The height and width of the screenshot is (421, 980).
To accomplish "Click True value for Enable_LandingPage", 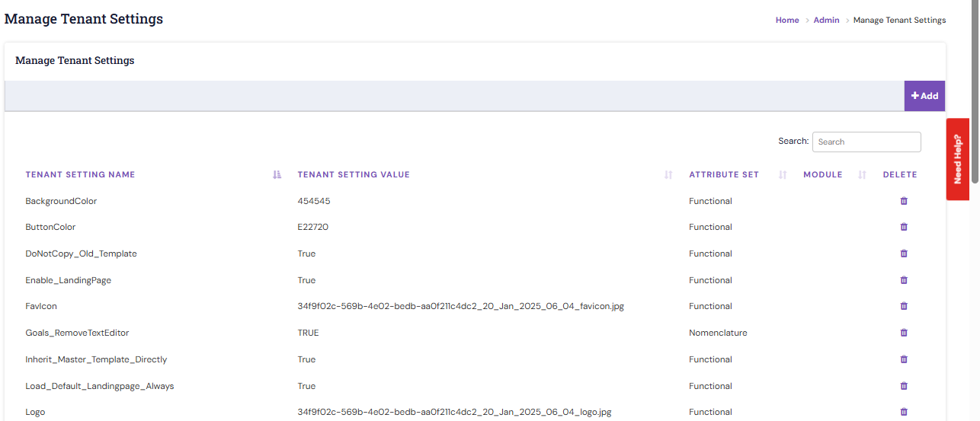I will [x=306, y=280].
